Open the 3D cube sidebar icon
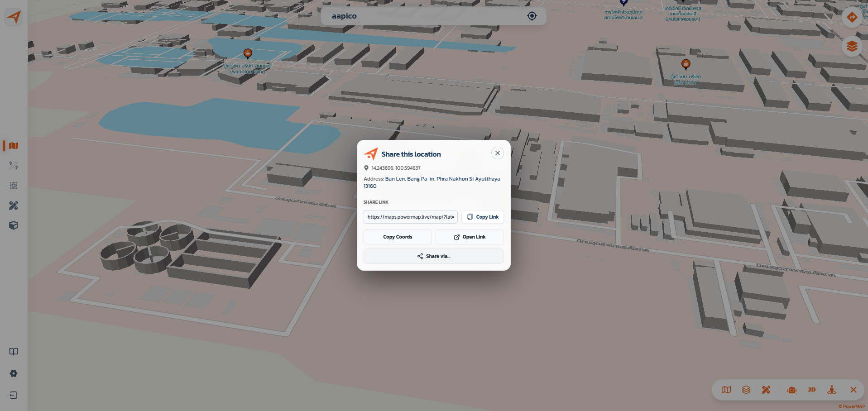This screenshot has width=868, height=411. (x=14, y=225)
